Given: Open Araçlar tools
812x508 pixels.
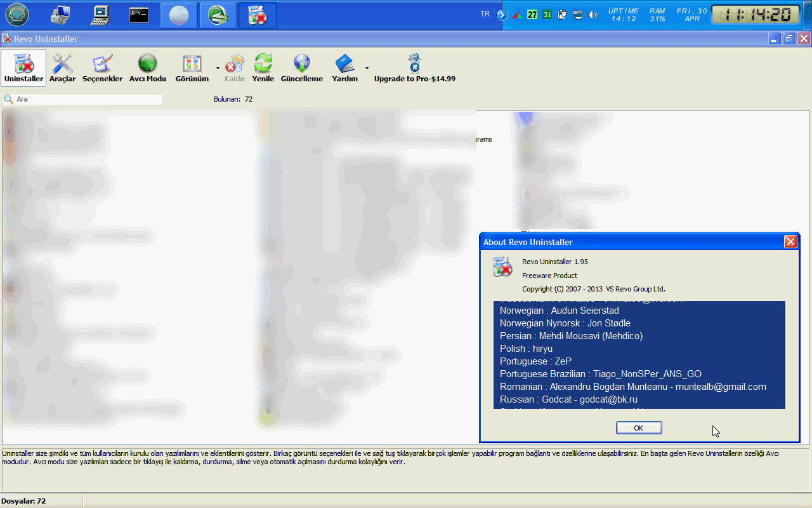Looking at the screenshot, I should coord(62,68).
